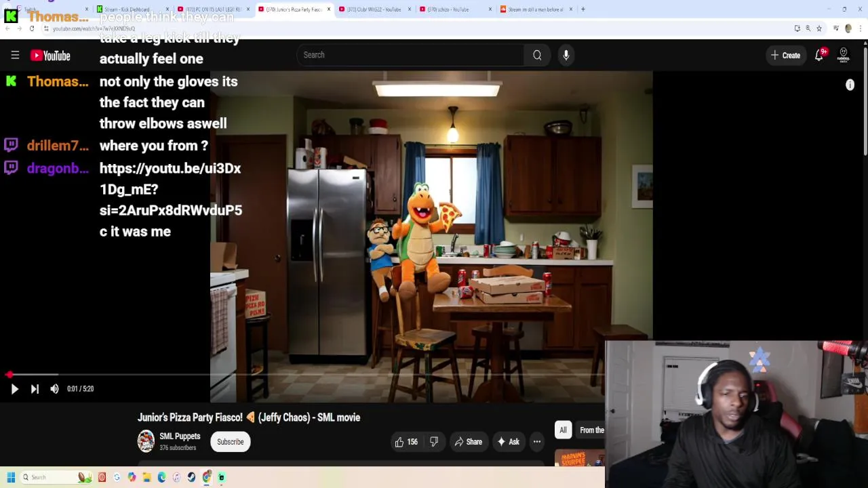Open browser zoom magnifier icon
This screenshot has width=868, height=488.
tap(808, 28)
